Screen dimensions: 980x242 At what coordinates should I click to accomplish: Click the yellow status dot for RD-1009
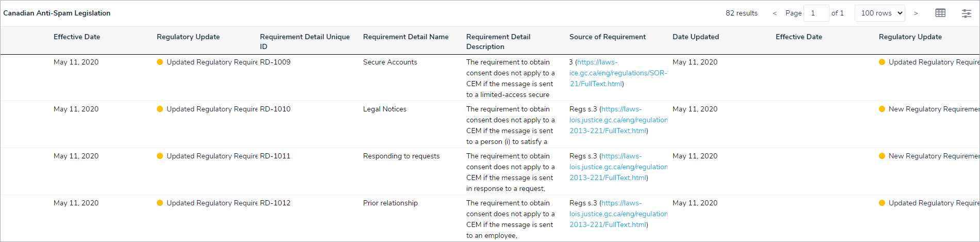(x=160, y=62)
